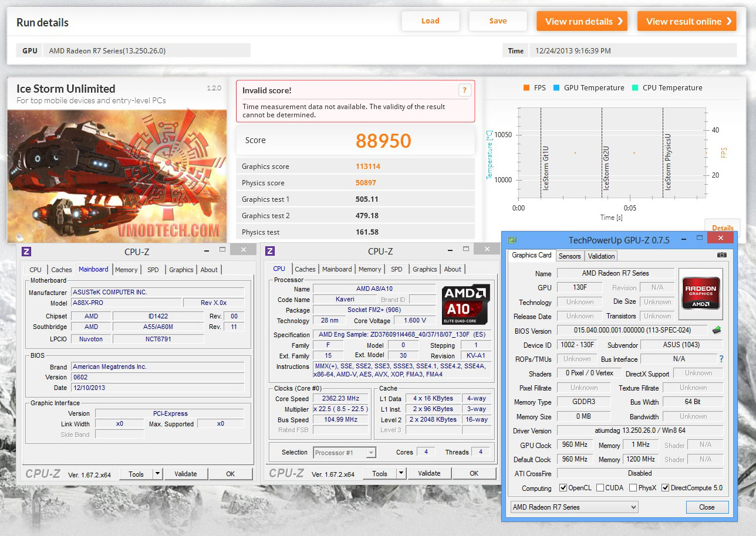Screen dimensions: 756x536
Task: Toggle the DirectCompute 5.0 checkbox
Action: (x=665, y=488)
